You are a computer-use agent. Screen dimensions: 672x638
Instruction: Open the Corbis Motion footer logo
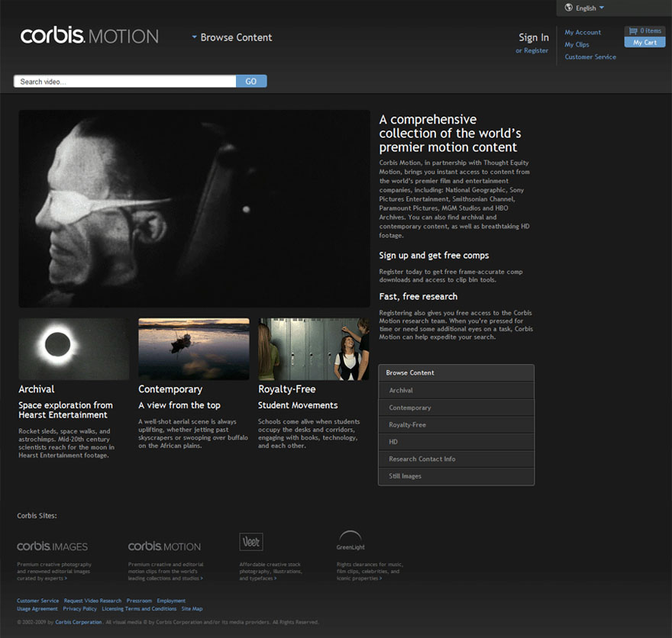click(x=164, y=546)
